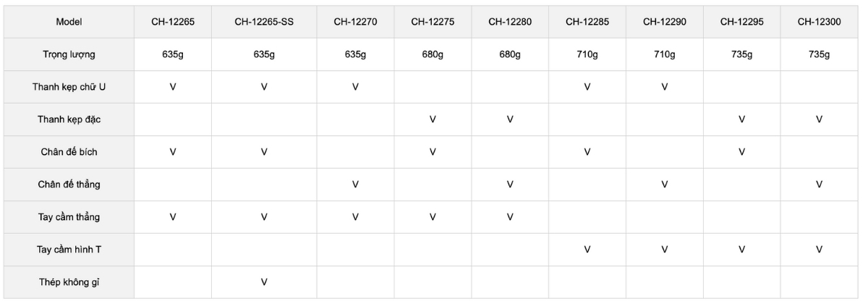Click the "Chân đế bích" row label
Viewport: 868px width, 304px height.
(69, 152)
